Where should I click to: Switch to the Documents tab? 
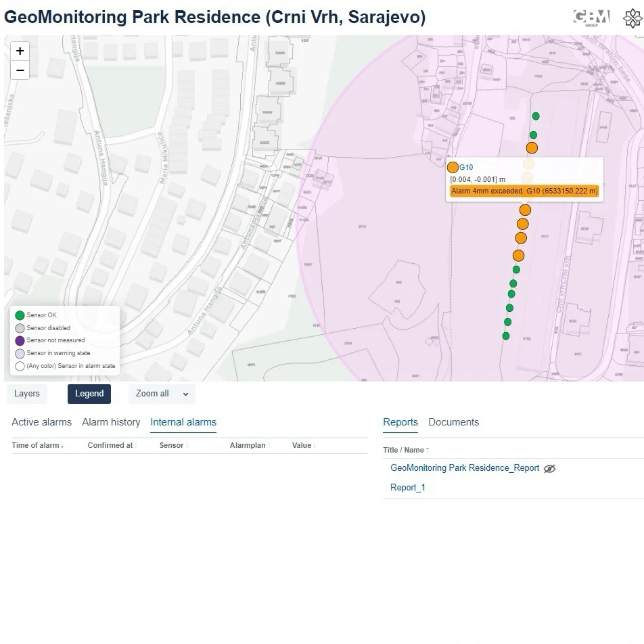[x=453, y=422]
